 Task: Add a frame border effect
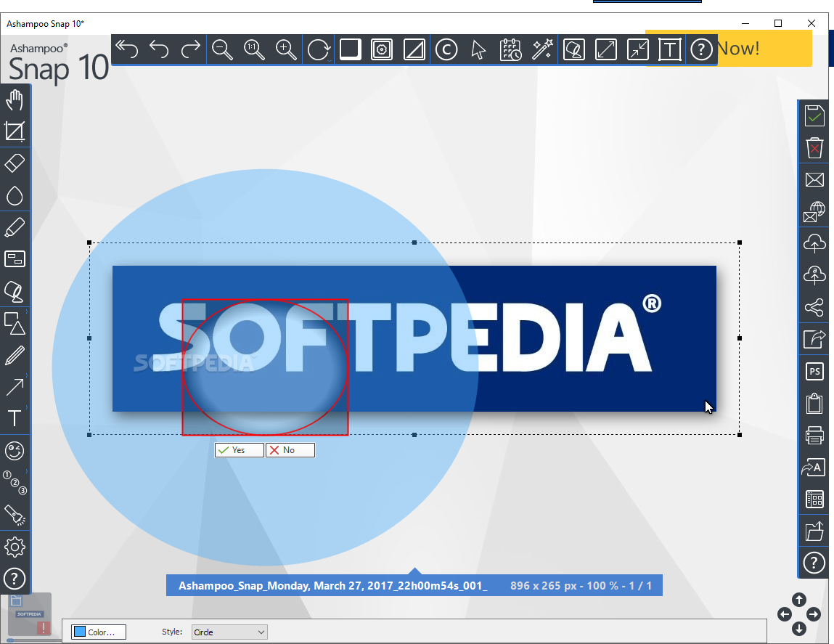pos(382,49)
